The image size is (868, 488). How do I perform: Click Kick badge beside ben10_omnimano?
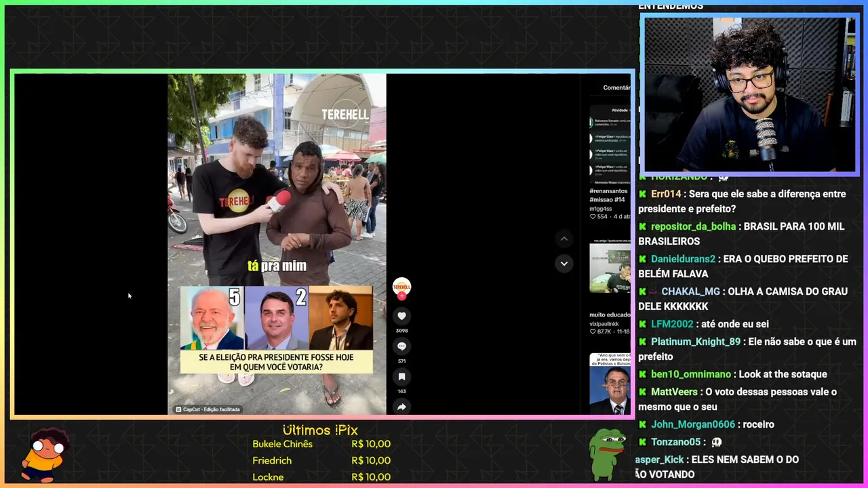click(x=642, y=374)
